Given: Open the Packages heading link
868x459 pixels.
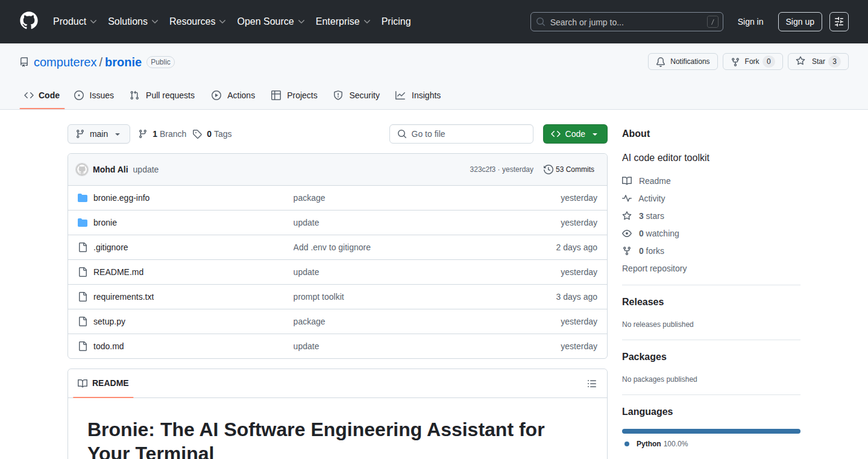Looking at the screenshot, I should pos(644,356).
